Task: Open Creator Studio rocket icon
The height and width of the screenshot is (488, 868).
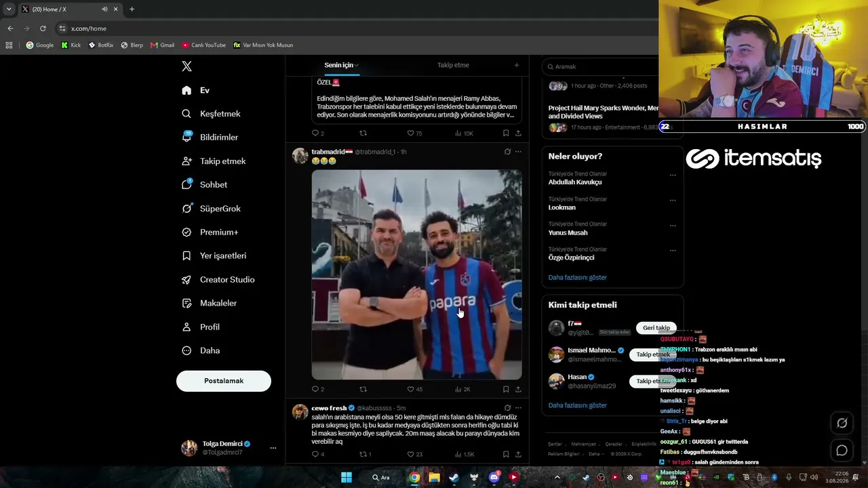Action: (186, 279)
